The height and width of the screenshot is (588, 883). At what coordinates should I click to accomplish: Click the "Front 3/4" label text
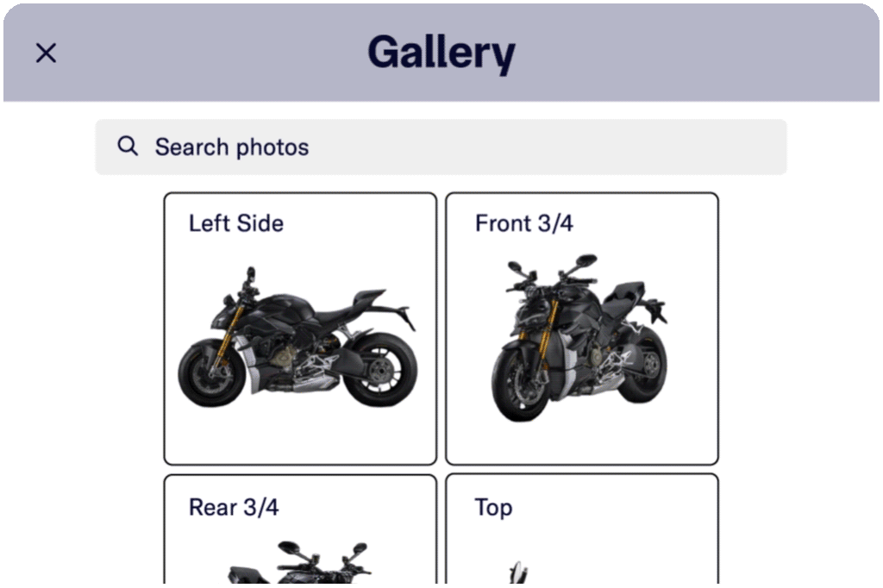click(523, 223)
